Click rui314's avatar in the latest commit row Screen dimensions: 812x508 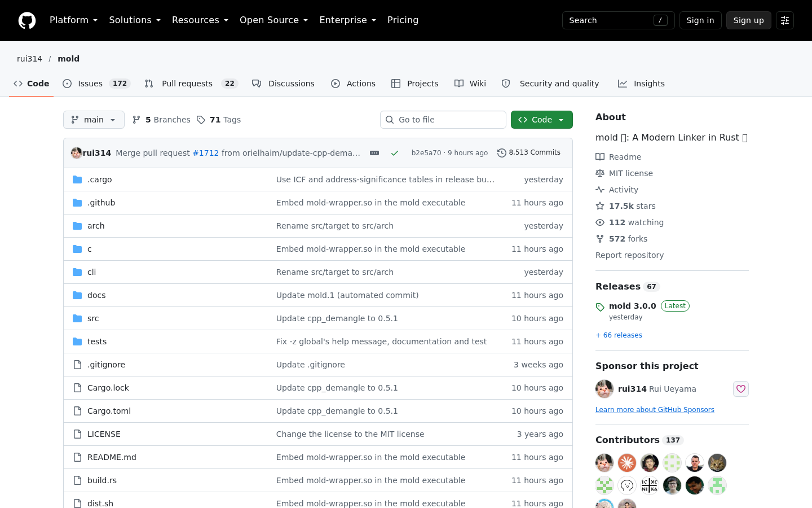[x=77, y=153]
